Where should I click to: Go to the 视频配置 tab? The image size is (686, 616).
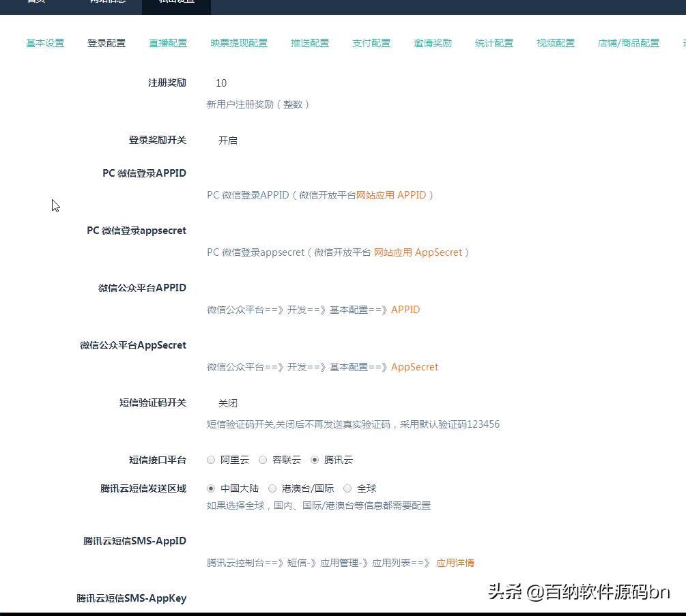[x=556, y=43]
